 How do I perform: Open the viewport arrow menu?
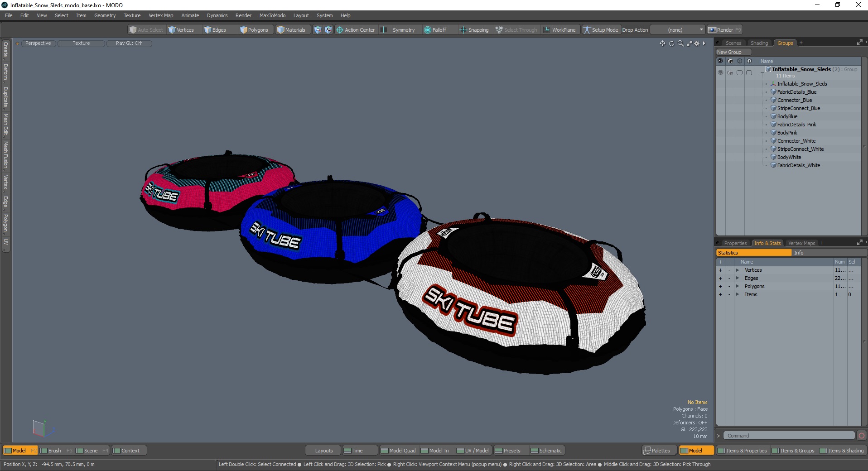coord(704,43)
